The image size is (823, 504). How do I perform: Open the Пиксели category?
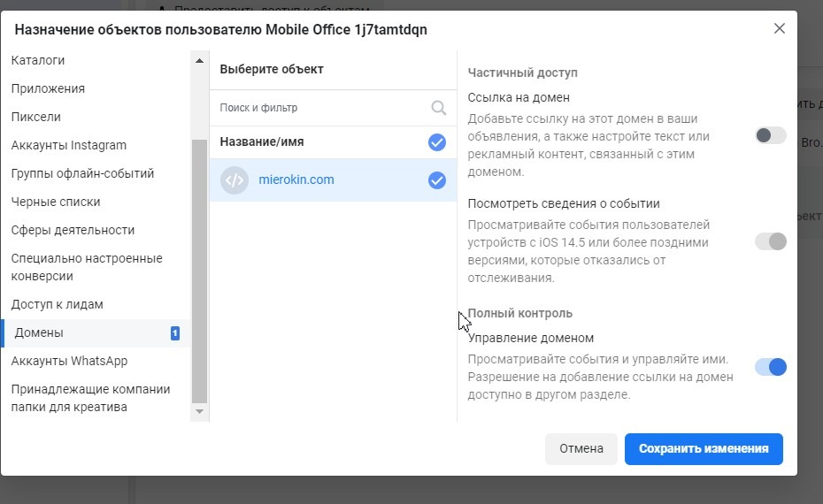coord(36,117)
